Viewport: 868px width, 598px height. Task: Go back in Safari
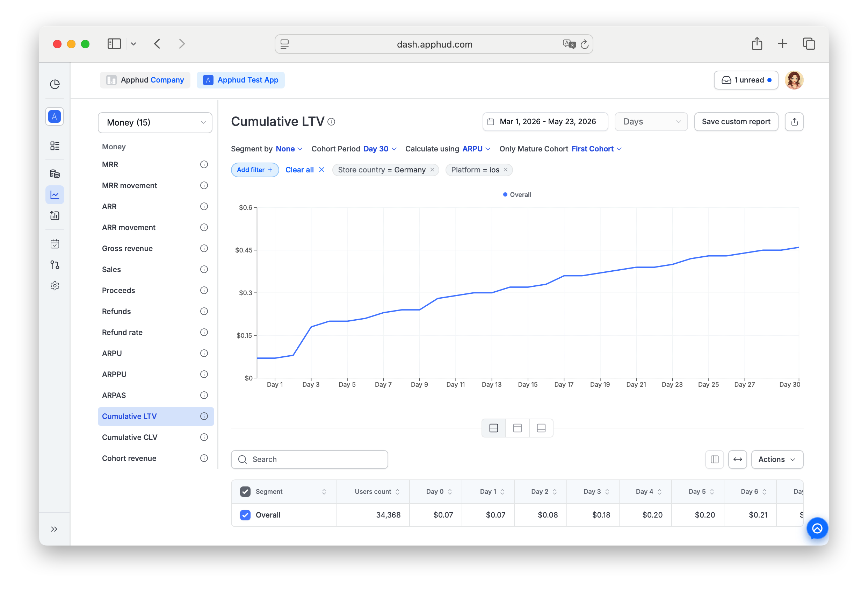pyautogui.click(x=157, y=44)
